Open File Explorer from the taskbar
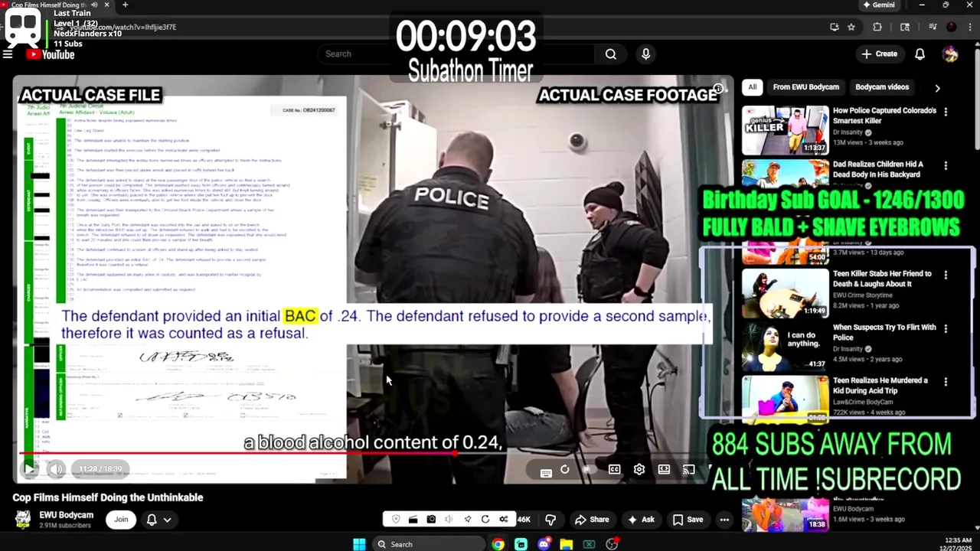The width and height of the screenshot is (980, 551). pos(566,544)
